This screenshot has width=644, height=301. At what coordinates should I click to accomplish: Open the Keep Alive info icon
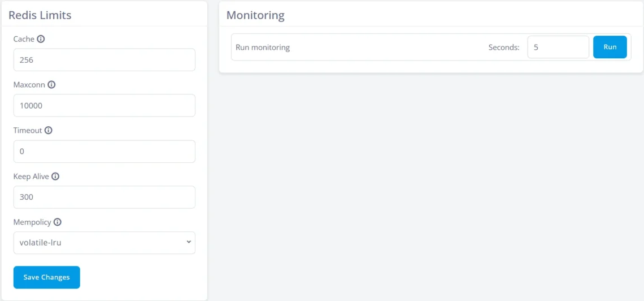click(x=55, y=177)
